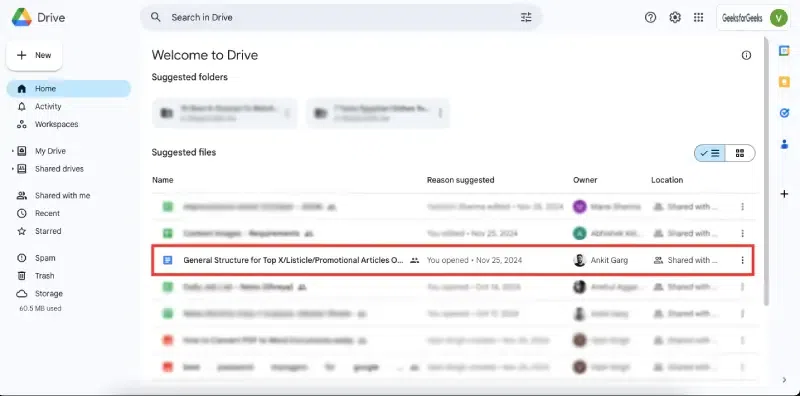Show details with the info icon
The width and height of the screenshot is (800, 396).
point(746,55)
